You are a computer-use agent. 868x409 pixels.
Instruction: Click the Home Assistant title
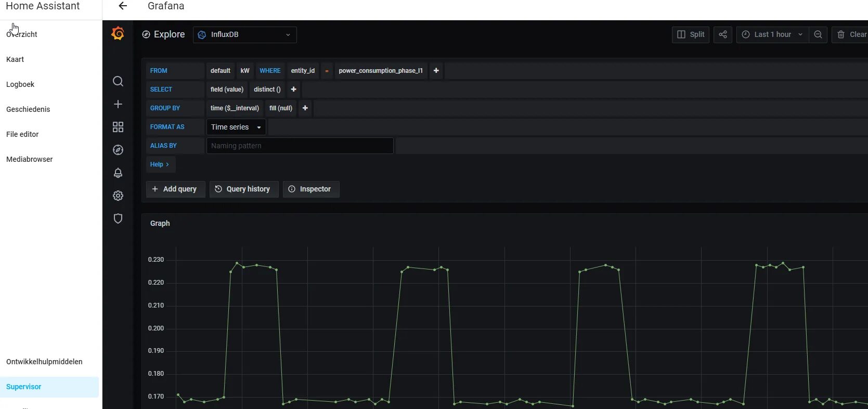point(43,6)
